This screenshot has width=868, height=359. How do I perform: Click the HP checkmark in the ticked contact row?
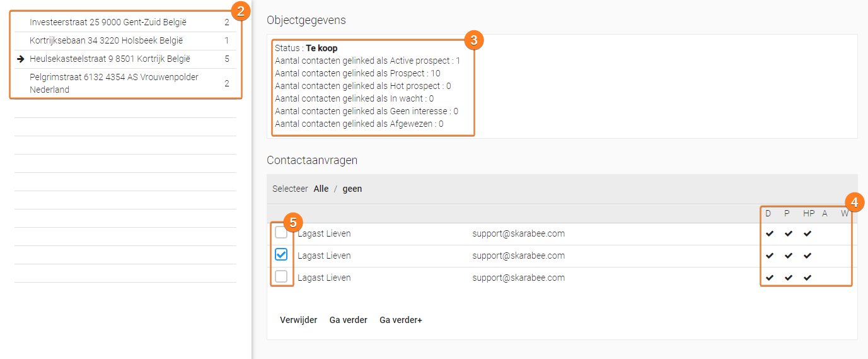pos(807,256)
